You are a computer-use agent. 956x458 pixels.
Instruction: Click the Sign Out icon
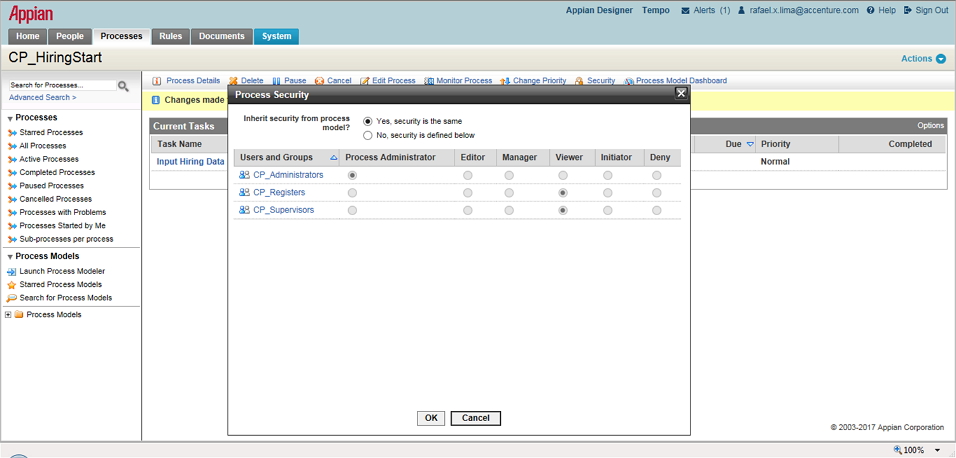[908, 10]
